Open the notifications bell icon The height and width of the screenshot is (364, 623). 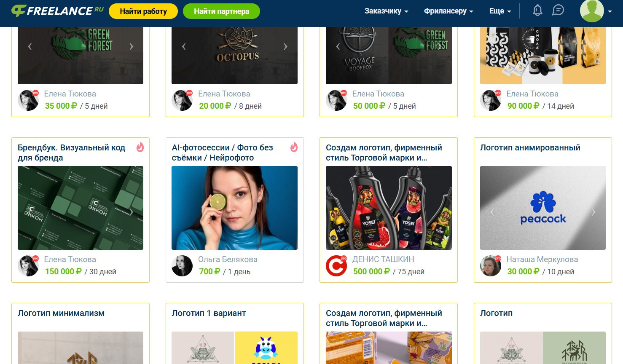pos(537,11)
